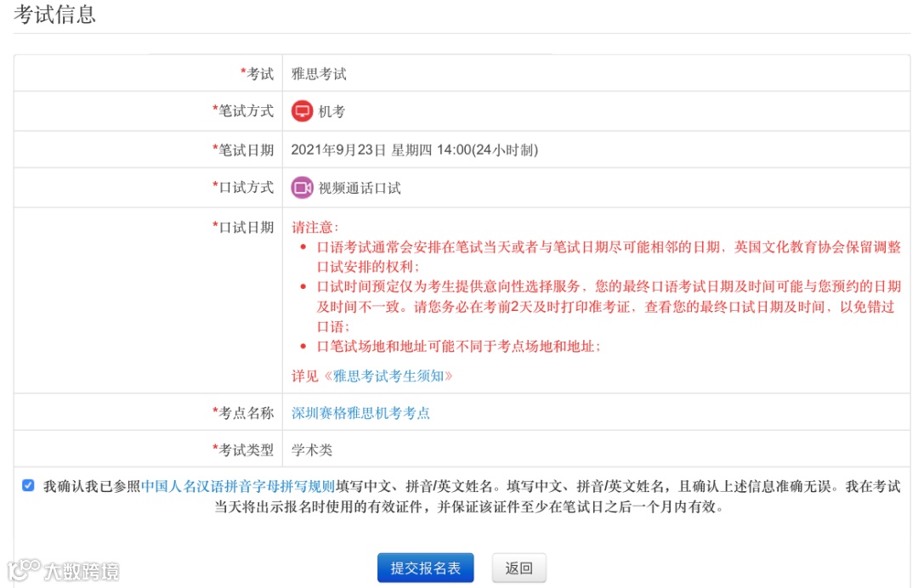This screenshot has width=918, height=588.
Task: Click the 请注意 notice heading
Action: click(315, 227)
